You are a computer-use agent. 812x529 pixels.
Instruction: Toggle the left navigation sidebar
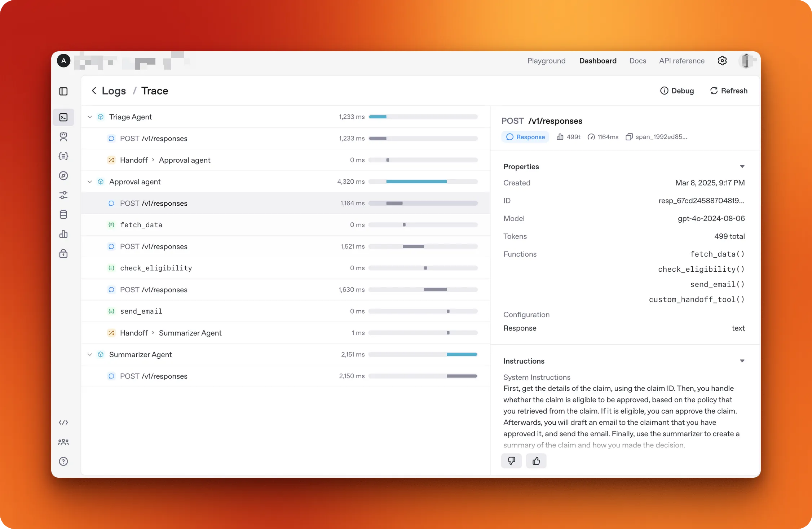63,92
